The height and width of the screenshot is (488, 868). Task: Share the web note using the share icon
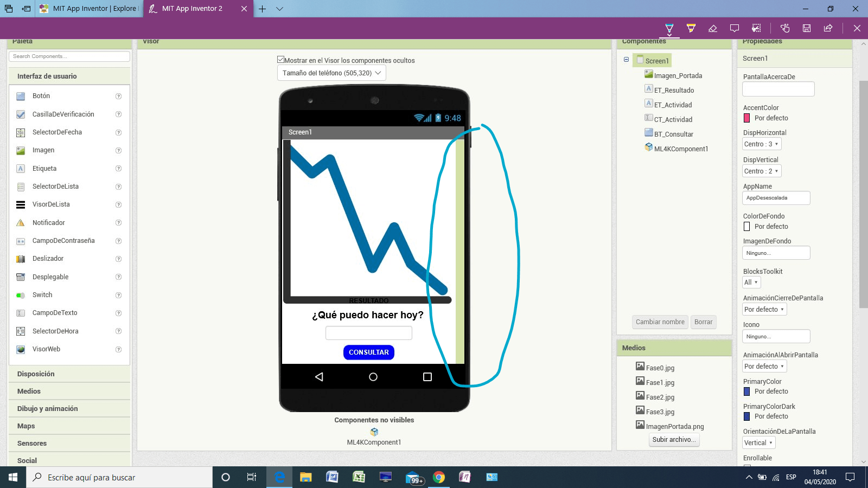[828, 28]
